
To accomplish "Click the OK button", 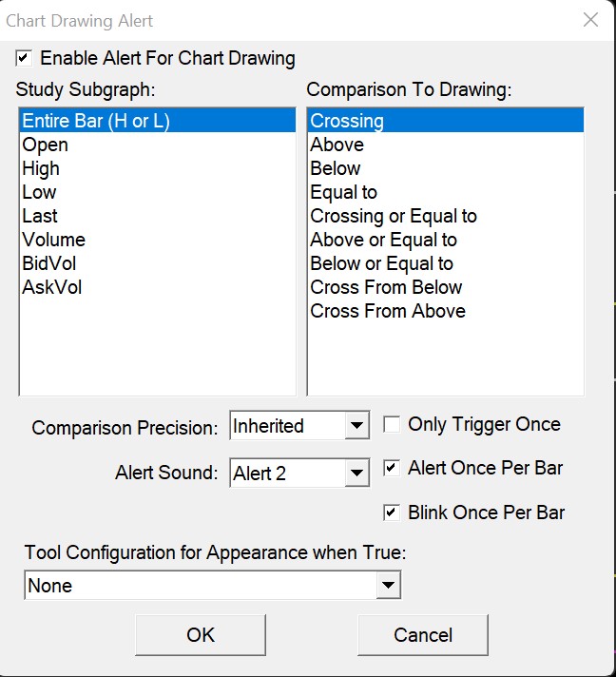I will pos(201,635).
